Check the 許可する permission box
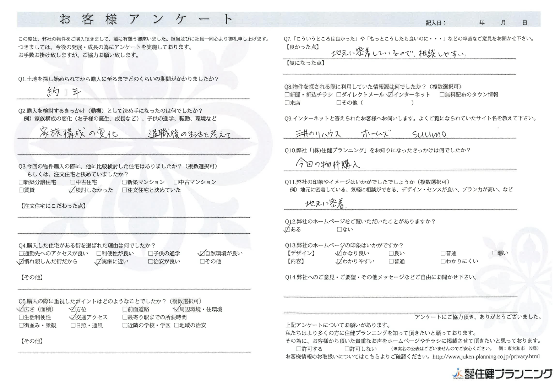Image resolution: width=560 pixels, height=392 pixels. coord(299,349)
